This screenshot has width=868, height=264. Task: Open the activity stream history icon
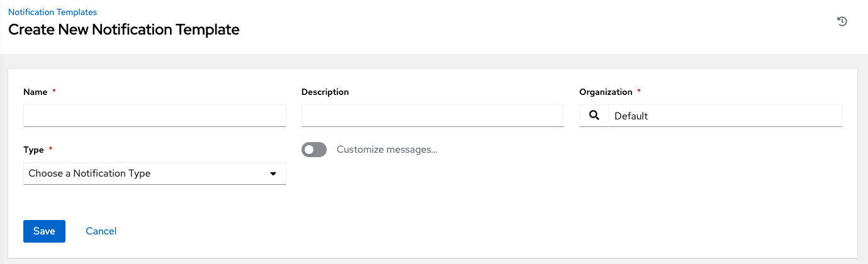[x=842, y=21]
